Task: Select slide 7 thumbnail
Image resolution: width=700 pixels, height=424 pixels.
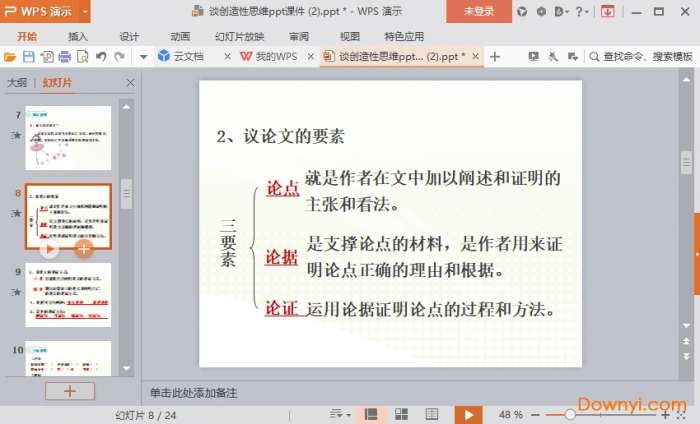Action: (68, 138)
